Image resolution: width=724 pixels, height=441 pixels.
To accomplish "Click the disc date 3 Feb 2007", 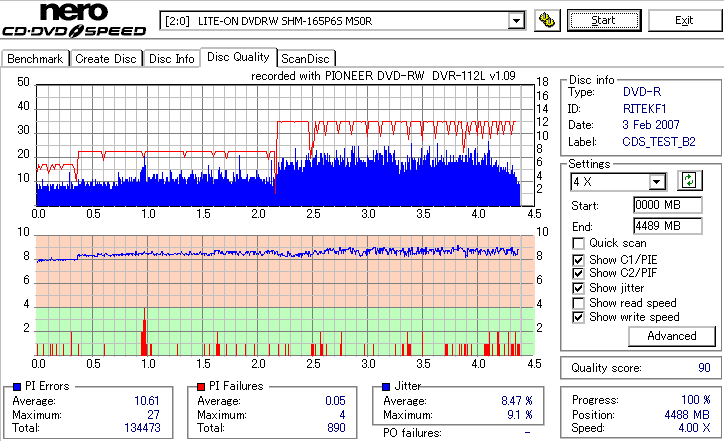I will pyautogui.click(x=651, y=125).
